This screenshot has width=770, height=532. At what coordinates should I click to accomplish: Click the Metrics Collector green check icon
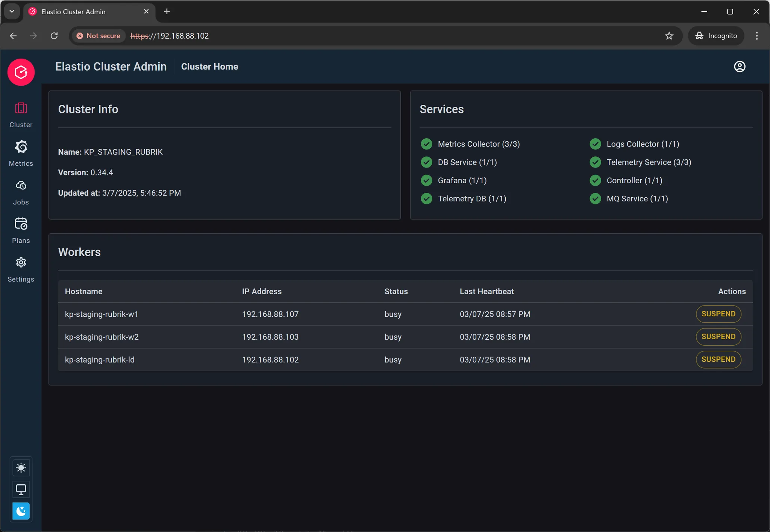426,144
